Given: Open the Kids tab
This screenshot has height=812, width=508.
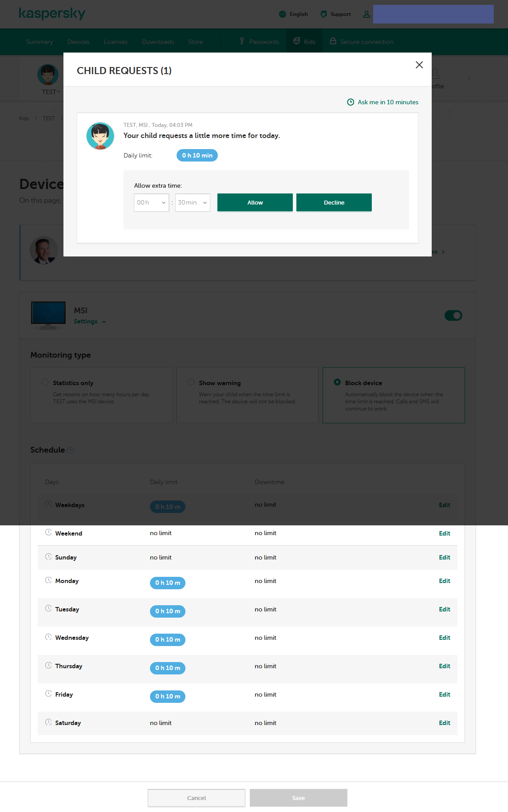Looking at the screenshot, I should pos(310,42).
